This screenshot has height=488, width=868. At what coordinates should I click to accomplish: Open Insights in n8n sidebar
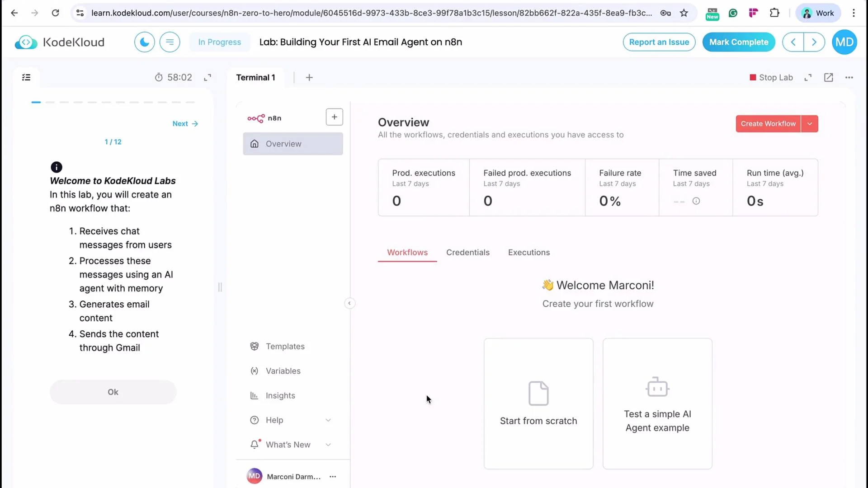pyautogui.click(x=280, y=396)
